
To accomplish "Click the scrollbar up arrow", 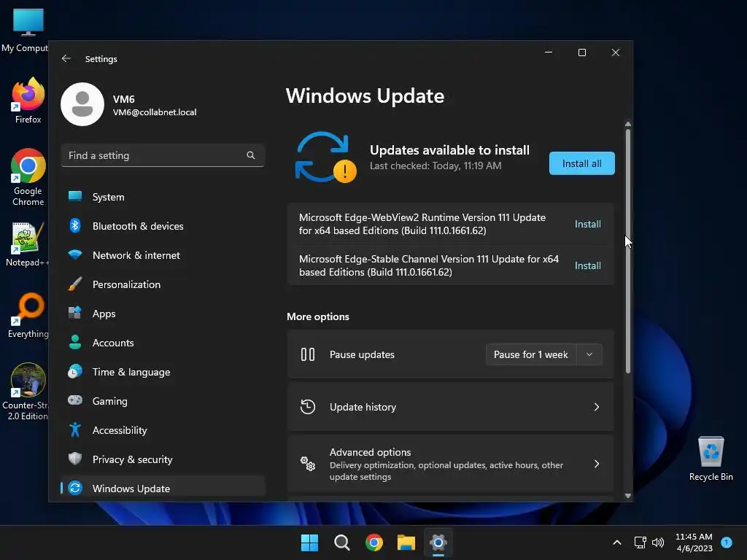I will [628, 124].
